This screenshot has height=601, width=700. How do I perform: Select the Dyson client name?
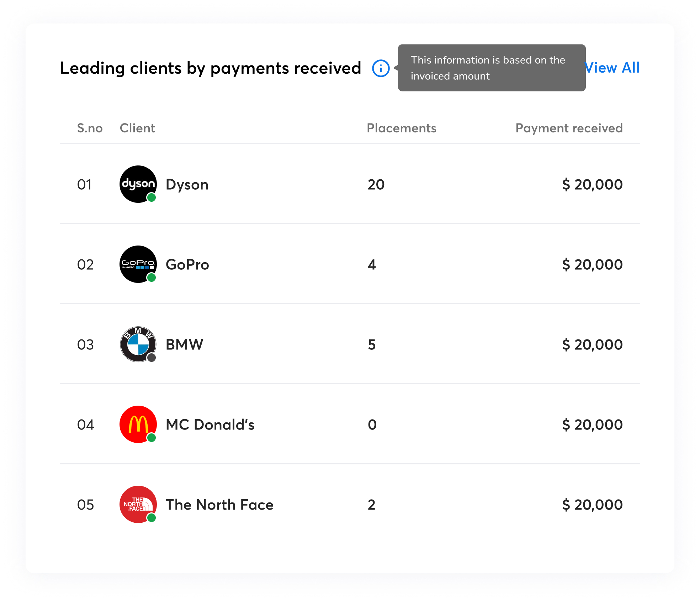click(x=187, y=185)
